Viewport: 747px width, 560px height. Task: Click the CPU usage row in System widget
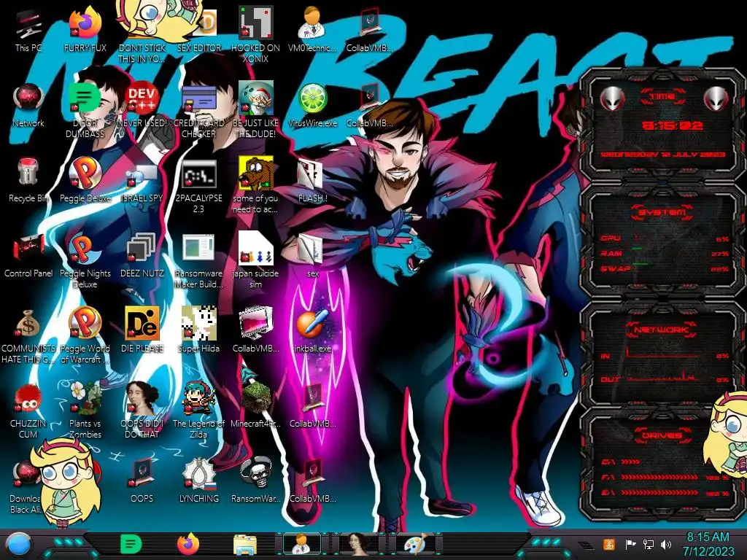pyautogui.click(x=664, y=238)
